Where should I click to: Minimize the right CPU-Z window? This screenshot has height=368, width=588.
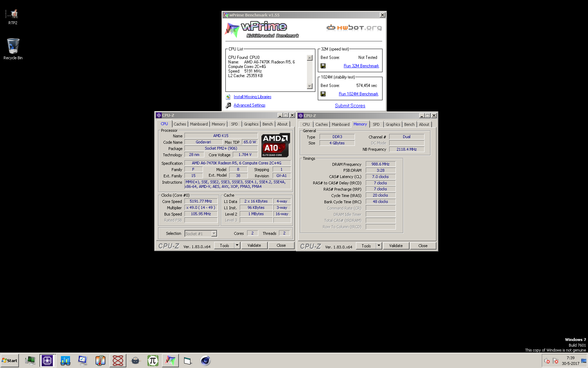tap(422, 116)
